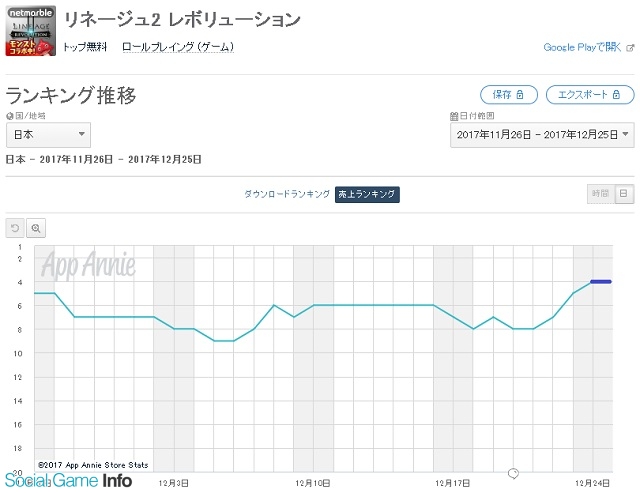This screenshot has width=640, height=493.
Task: Click the globe icon beside 国/地域
Action: (10, 116)
